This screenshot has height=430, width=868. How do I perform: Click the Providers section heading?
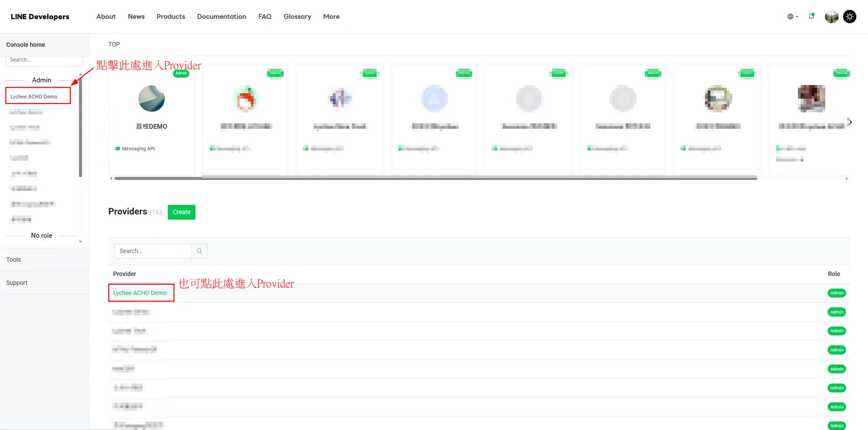point(127,211)
